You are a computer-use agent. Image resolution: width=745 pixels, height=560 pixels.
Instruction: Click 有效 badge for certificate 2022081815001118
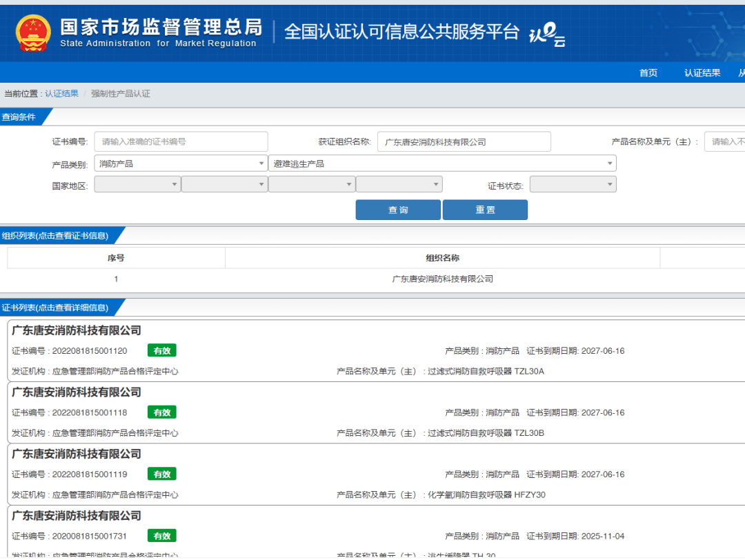162,412
